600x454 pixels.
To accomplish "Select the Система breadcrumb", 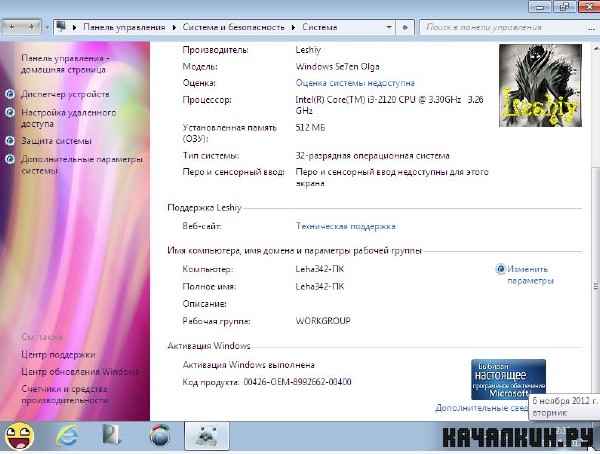I will point(320,27).
